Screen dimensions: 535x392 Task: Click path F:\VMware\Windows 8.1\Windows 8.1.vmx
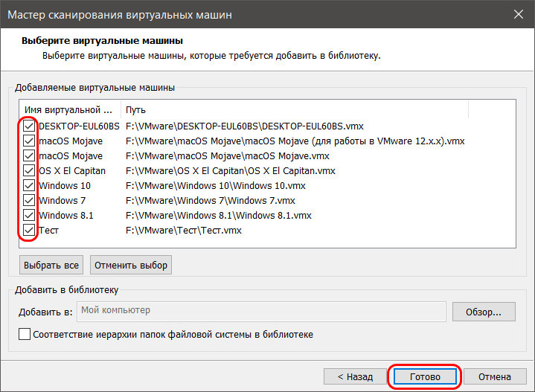(x=219, y=215)
